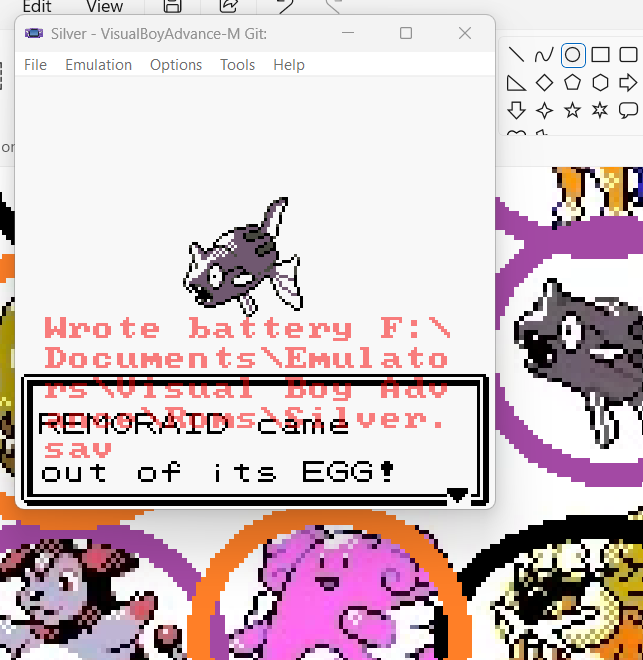This screenshot has height=660, width=643.
Task: Choose the Pentagon shape
Action: (572, 82)
